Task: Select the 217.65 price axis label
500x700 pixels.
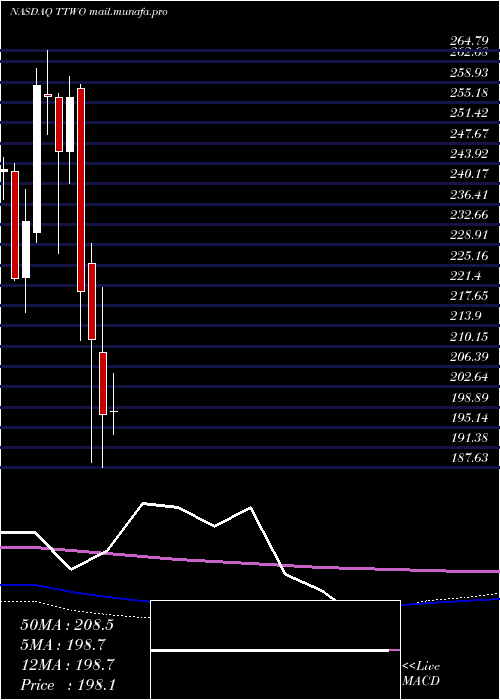Action: point(469,296)
